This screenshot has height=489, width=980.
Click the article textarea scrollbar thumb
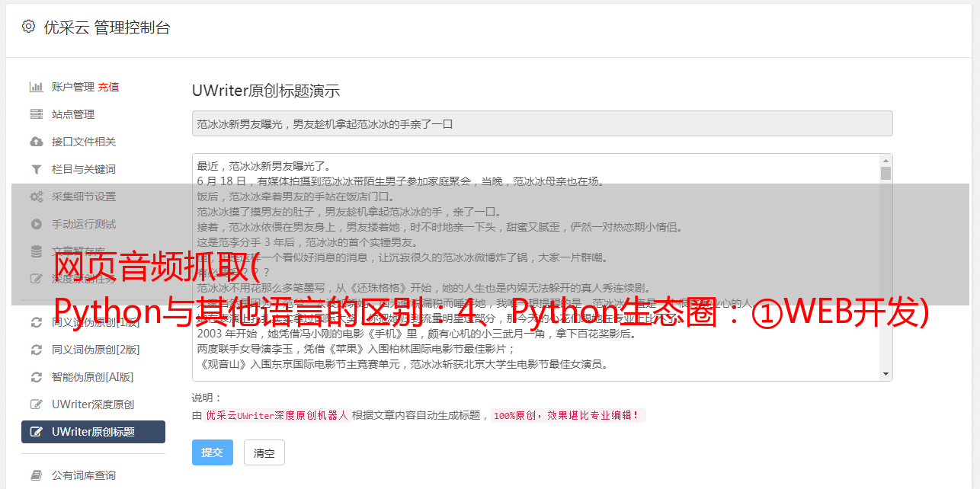[x=886, y=173]
